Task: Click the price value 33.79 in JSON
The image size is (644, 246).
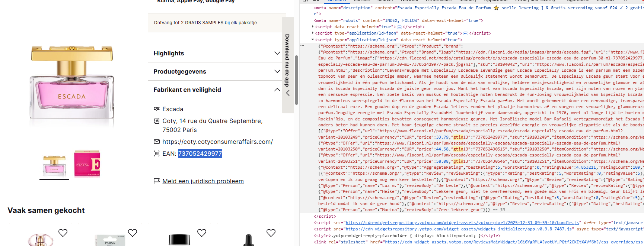Action: 442,137
